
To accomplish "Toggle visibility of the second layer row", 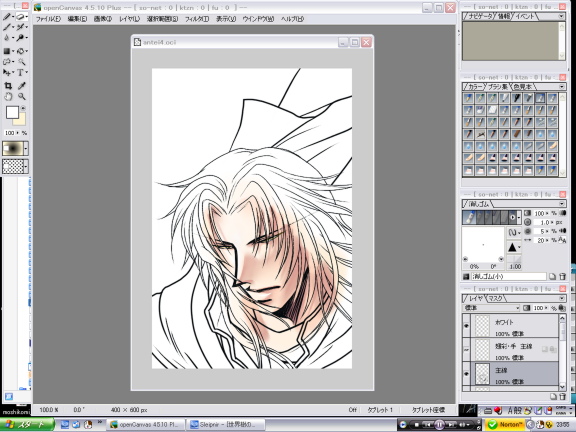I will click(x=466, y=349).
